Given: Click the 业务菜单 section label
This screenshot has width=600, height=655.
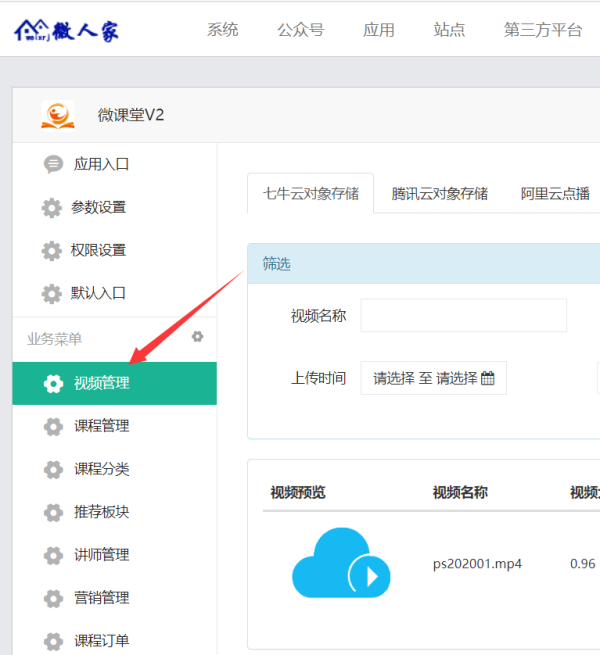Looking at the screenshot, I should point(54,339).
